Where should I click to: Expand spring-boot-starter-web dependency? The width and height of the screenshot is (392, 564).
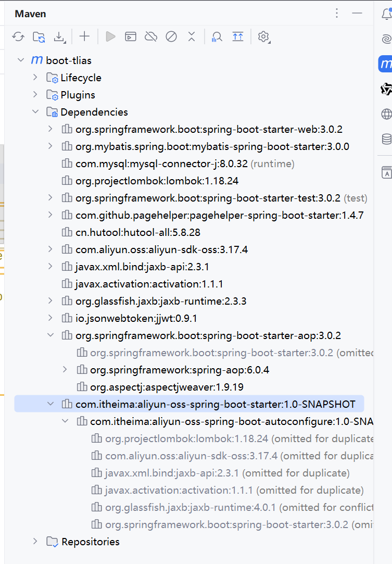pos(50,129)
